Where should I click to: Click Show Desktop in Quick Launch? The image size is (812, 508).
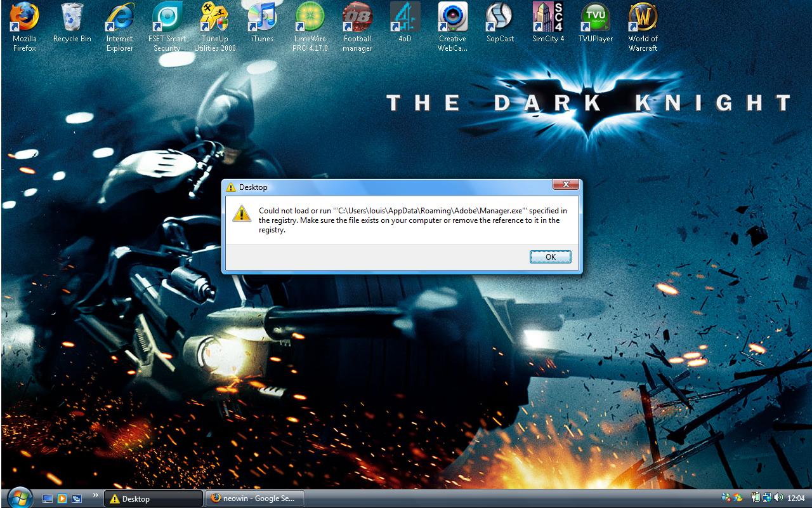[47, 498]
